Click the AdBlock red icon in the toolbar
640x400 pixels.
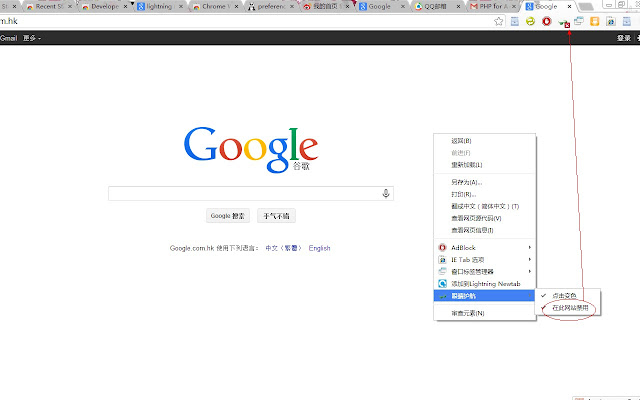tap(547, 21)
